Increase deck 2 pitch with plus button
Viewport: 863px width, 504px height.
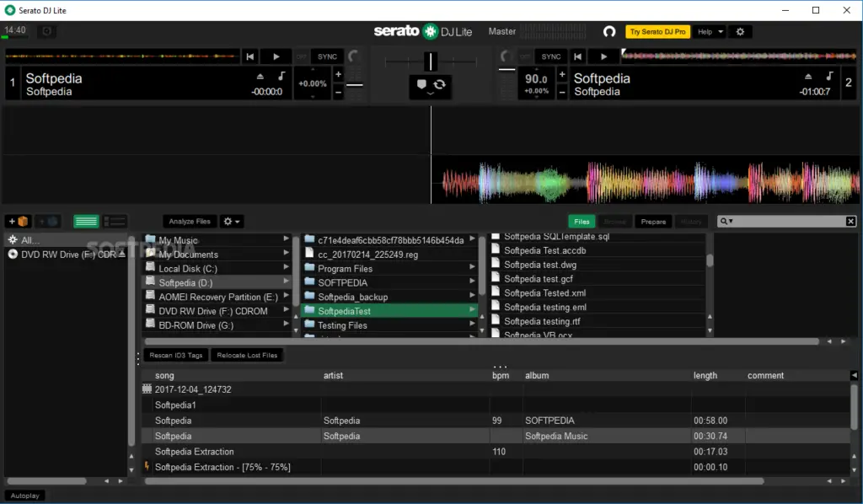(562, 74)
